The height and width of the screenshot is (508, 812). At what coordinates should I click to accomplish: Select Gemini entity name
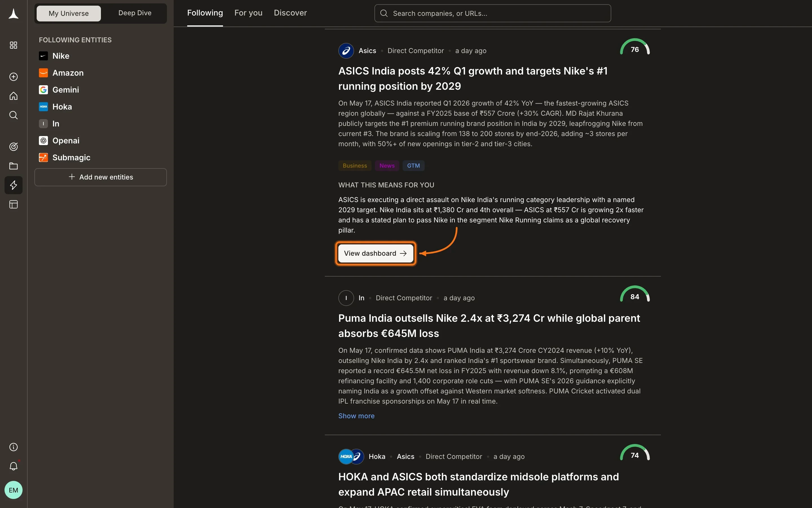coord(66,90)
